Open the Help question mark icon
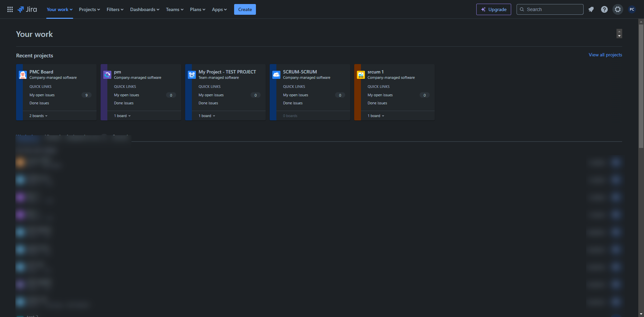The height and width of the screenshot is (317, 644). (604, 9)
